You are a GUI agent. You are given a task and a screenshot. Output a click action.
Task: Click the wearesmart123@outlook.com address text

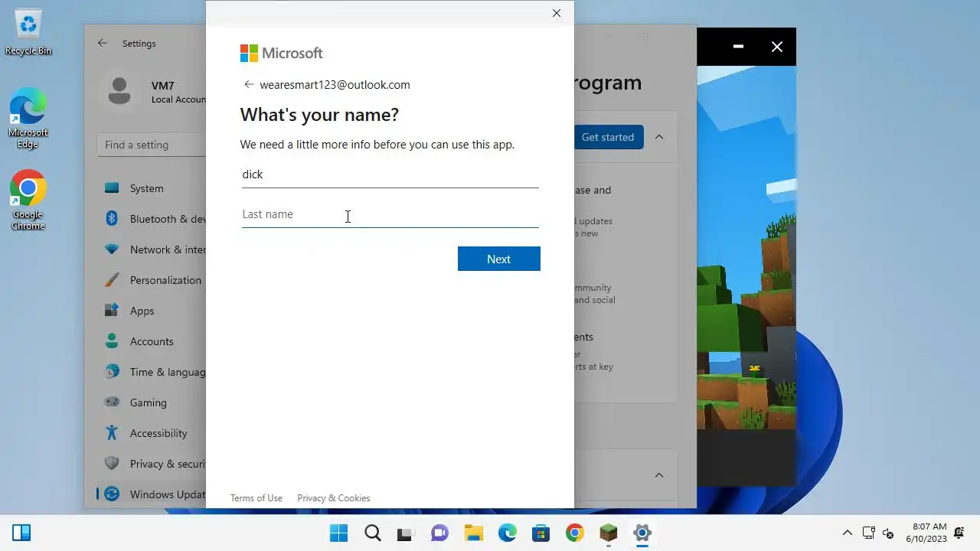pyautogui.click(x=335, y=85)
